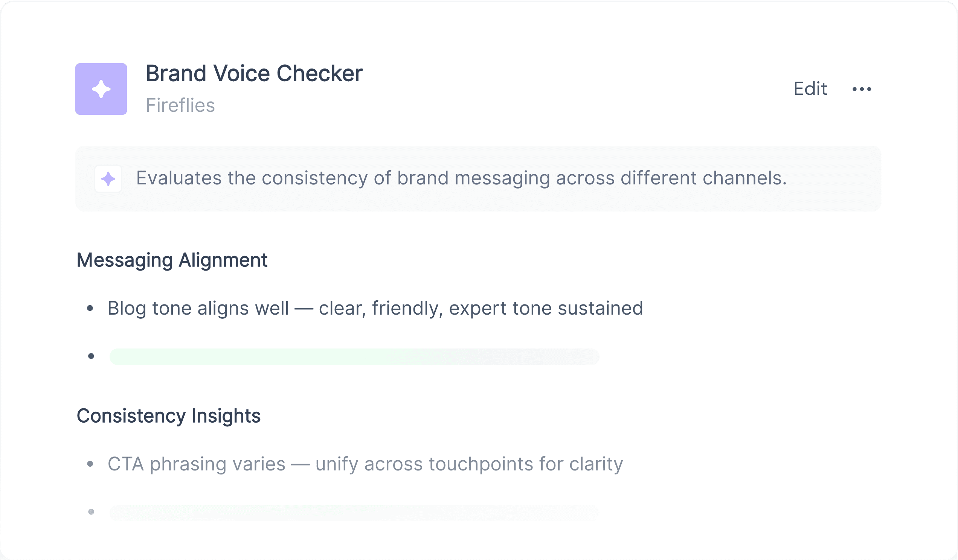Click the phrase expert tone sustained
This screenshot has width=958, height=560.
pyautogui.click(x=546, y=308)
